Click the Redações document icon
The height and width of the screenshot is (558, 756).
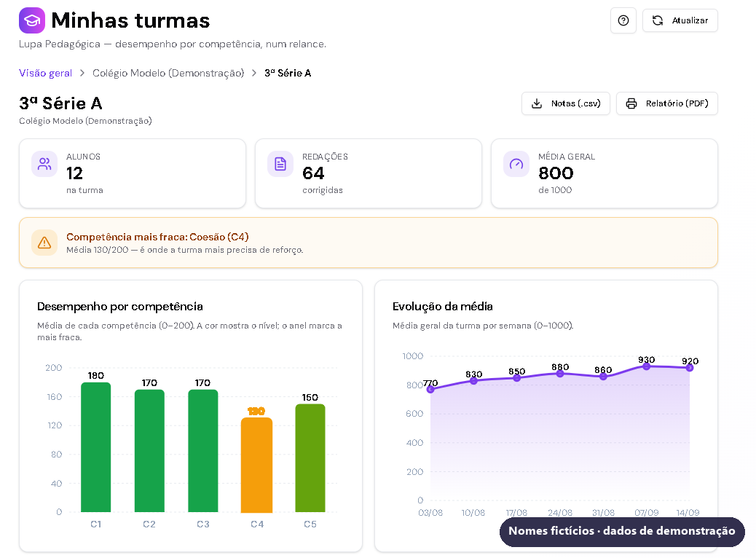[280, 164]
